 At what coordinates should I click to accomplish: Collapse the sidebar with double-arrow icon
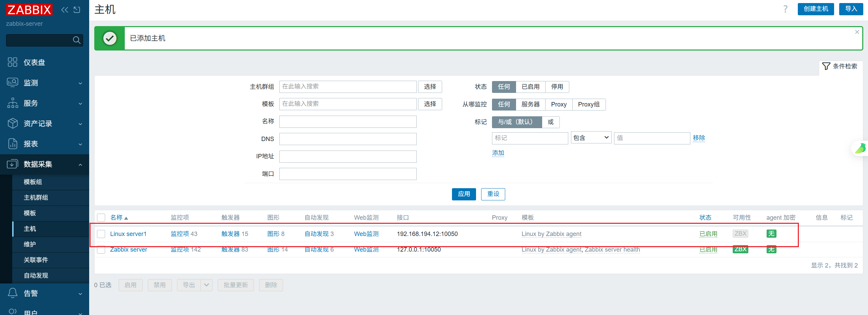click(64, 10)
